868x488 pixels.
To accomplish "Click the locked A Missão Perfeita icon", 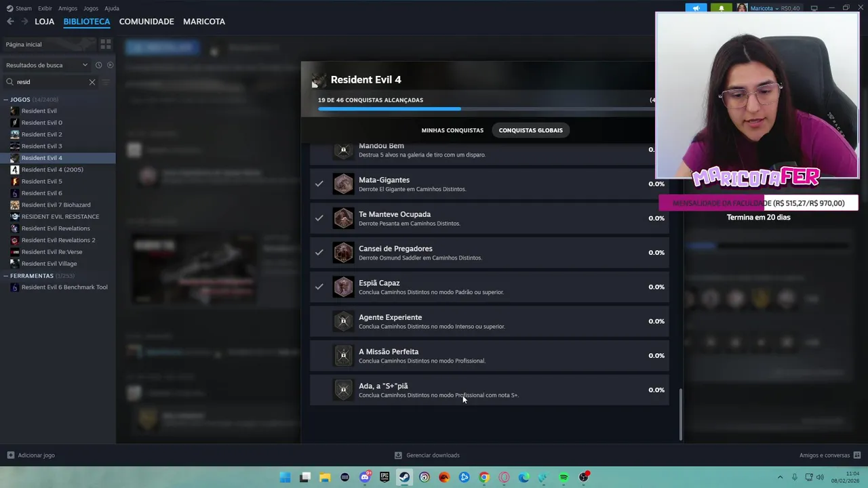I will tap(343, 356).
